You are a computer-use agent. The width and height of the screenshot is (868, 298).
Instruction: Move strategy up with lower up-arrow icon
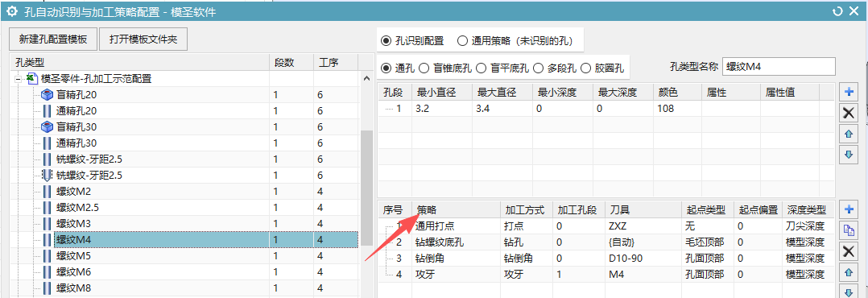tap(848, 271)
